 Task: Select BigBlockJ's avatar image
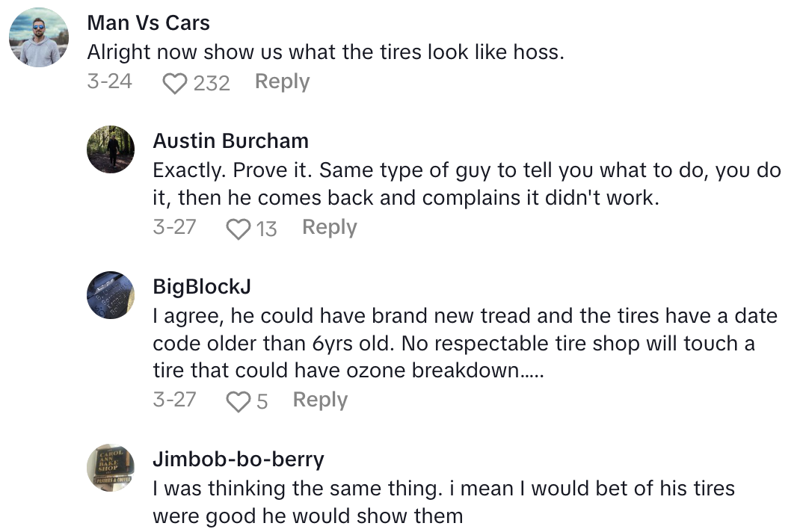[111, 294]
